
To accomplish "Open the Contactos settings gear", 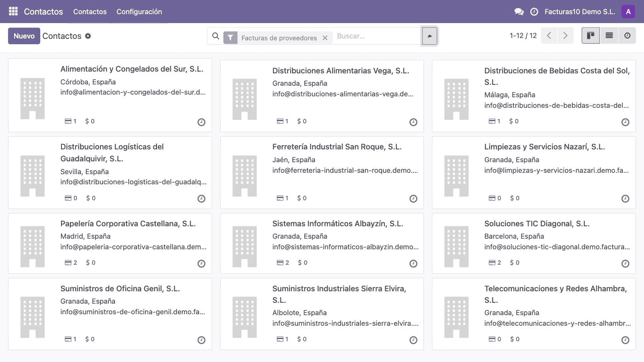I will 88,36.
